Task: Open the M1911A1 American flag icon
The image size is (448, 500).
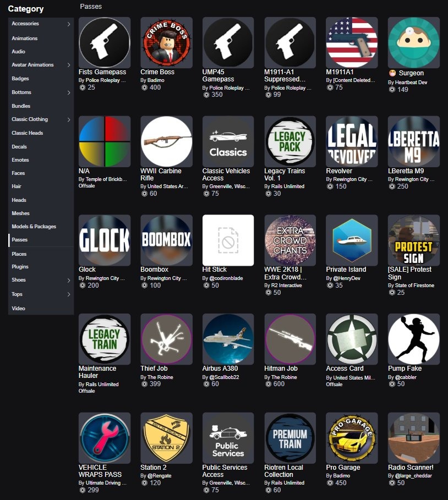Action: click(x=352, y=42)
